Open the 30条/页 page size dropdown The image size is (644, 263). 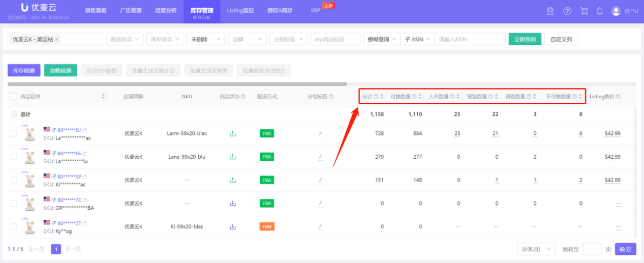(537, 249)
